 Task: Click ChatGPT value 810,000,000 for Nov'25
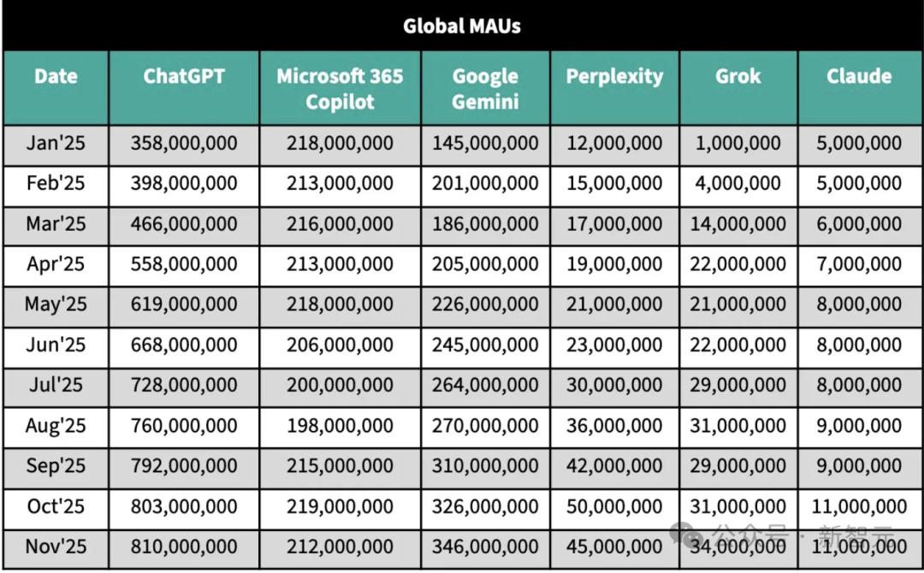tap(184, 548)
